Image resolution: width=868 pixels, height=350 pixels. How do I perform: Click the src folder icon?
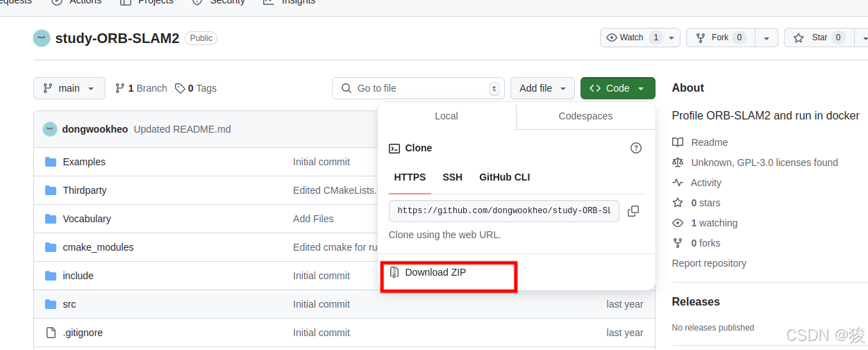click(51, 304)
